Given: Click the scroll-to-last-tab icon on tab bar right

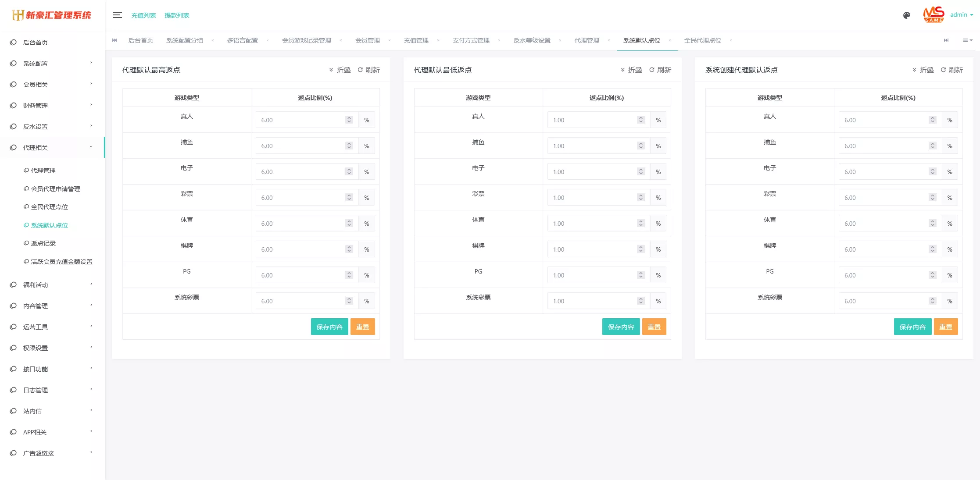Looking at the screenshot, I should [x=946, y=40].
